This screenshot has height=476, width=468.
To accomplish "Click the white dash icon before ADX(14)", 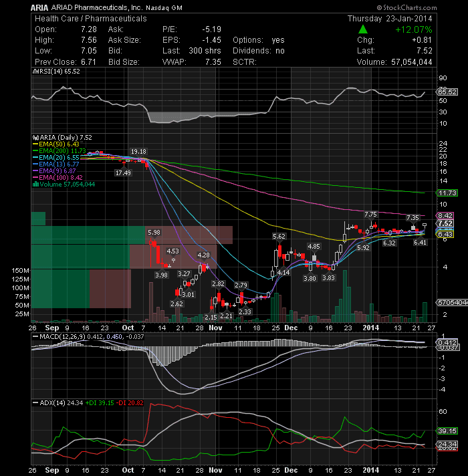I will pyautogui.click(x=35, y=403).
